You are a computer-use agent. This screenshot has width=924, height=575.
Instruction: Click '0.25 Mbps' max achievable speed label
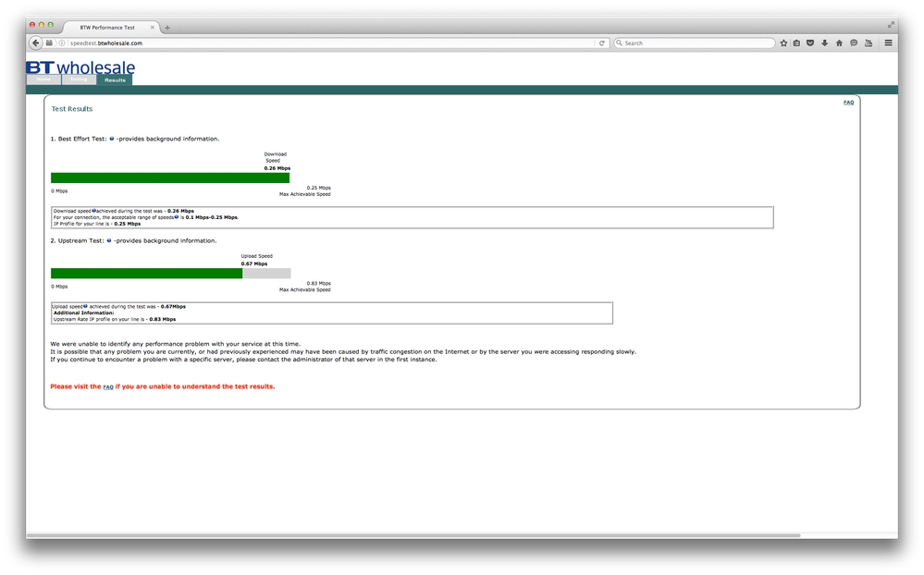pyautogui.click(x=319, y=188)
